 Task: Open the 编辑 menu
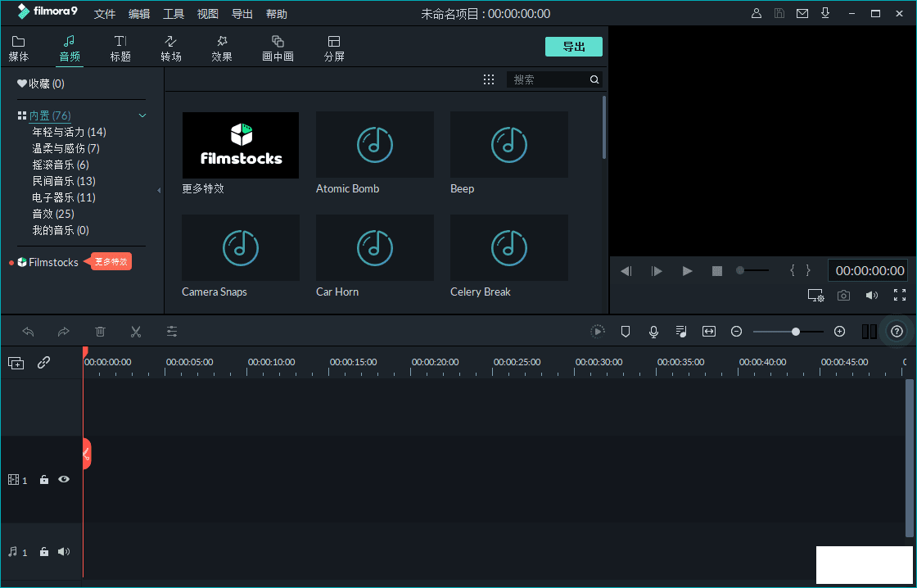click(139, 14)
